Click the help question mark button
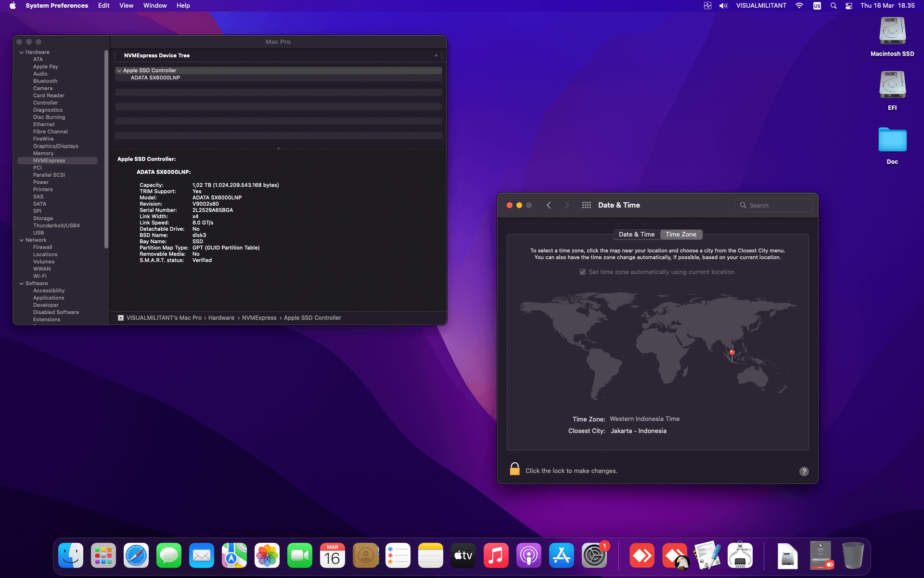Image resolution: width=924 pixels, height=578 pixels. (804, 472)
